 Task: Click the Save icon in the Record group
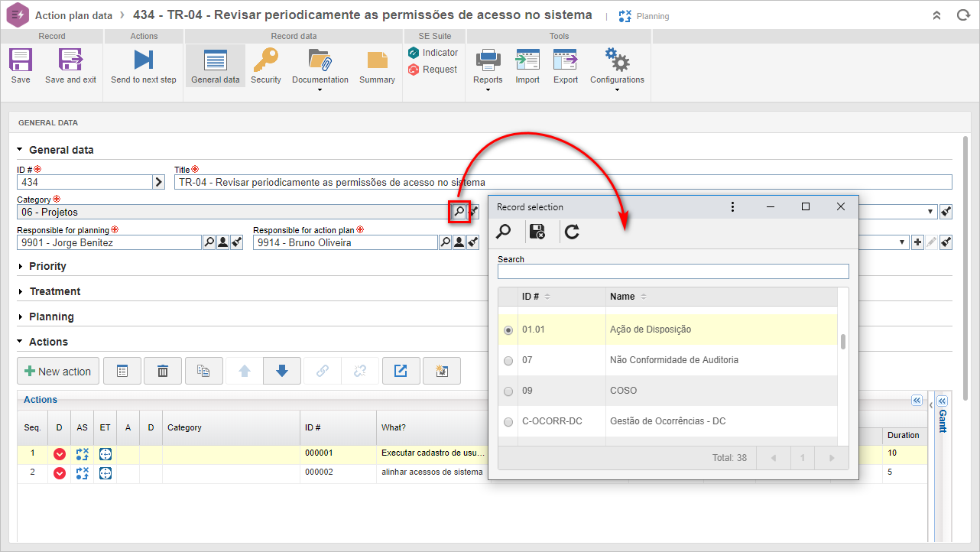click(x=21, y=65)
